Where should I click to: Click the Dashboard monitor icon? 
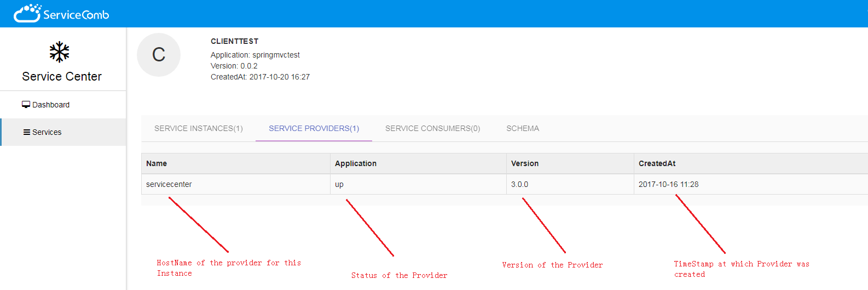[26, 105]
